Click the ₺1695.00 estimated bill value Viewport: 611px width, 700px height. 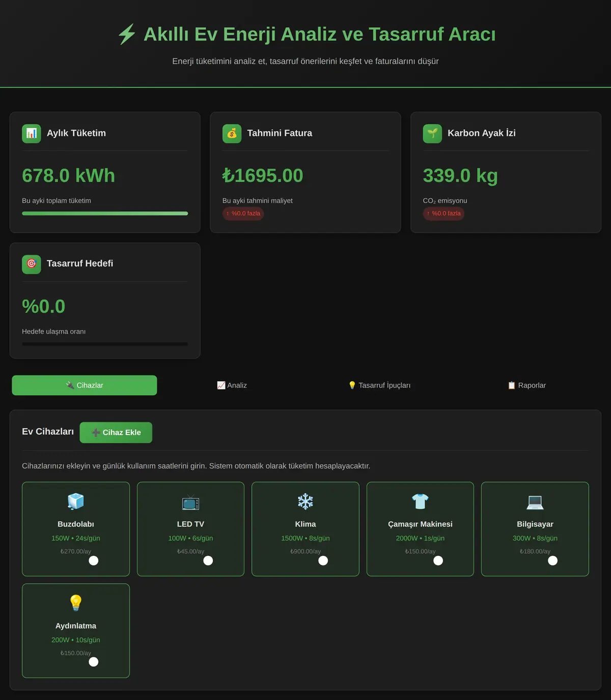click(x=263, y=176)
